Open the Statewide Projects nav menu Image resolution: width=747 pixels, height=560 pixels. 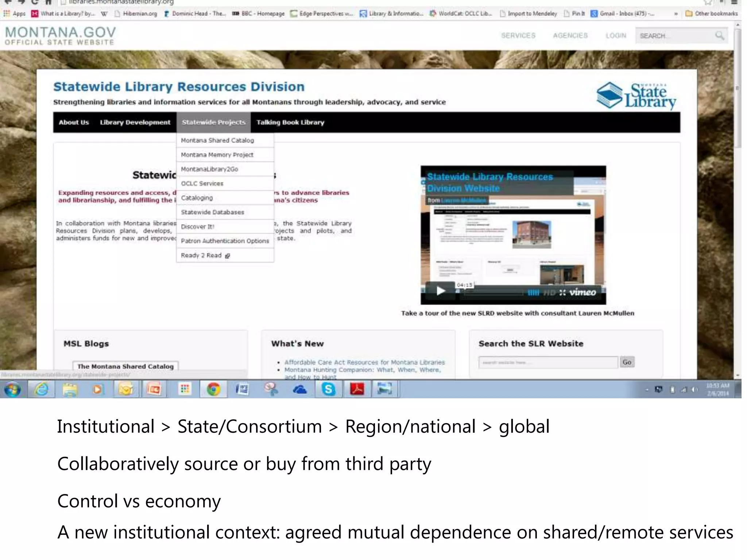point(214,122)
